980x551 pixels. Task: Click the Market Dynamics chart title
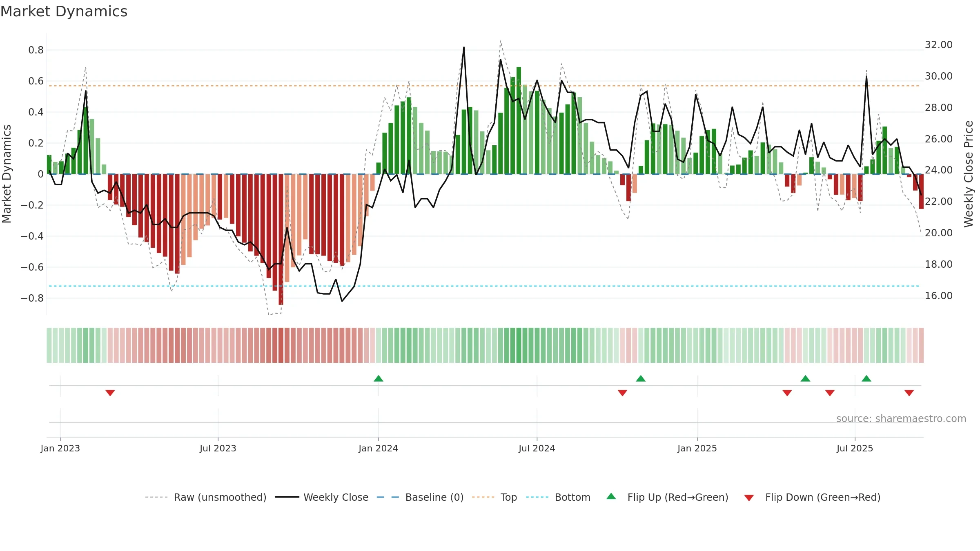pos(64,11)
